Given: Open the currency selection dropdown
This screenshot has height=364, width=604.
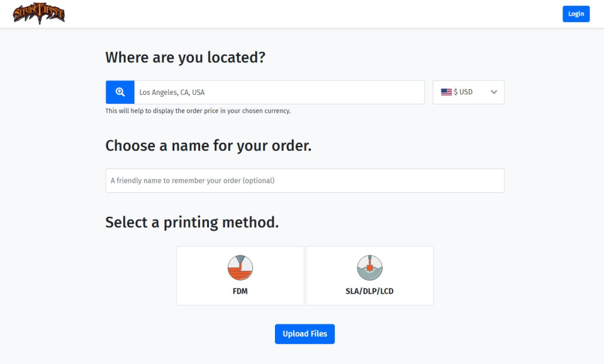Looking at the screenshot, I should tap(468, 92).
